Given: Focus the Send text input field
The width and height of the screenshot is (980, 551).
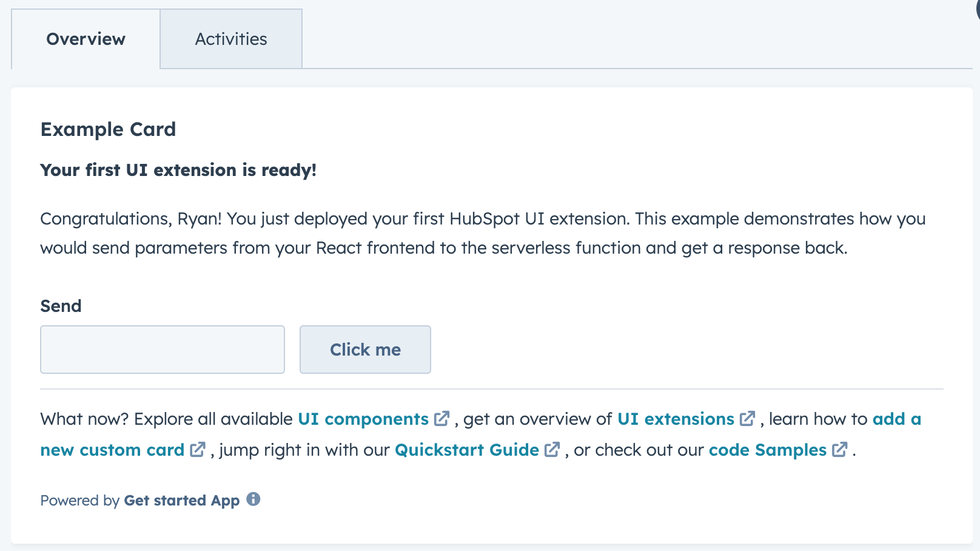Looking at the screenshot, I should [x=162, y=350].
